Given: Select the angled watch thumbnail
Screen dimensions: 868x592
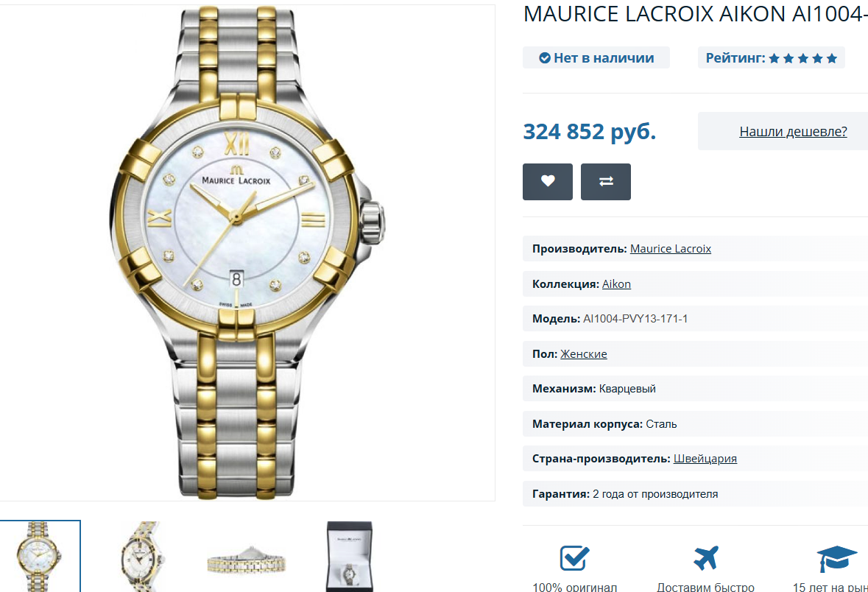Looking at the screenshot, I should click(x=142, y=556).
